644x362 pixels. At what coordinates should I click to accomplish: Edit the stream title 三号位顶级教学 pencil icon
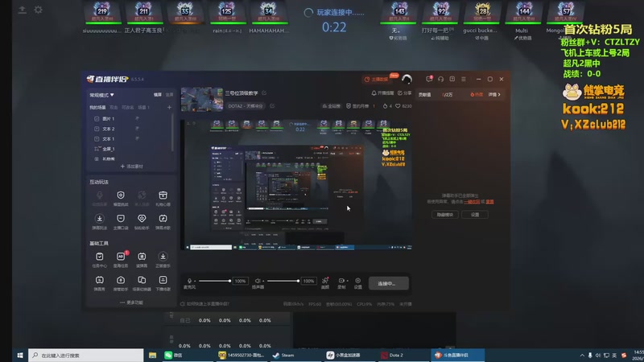click(264, 93)
